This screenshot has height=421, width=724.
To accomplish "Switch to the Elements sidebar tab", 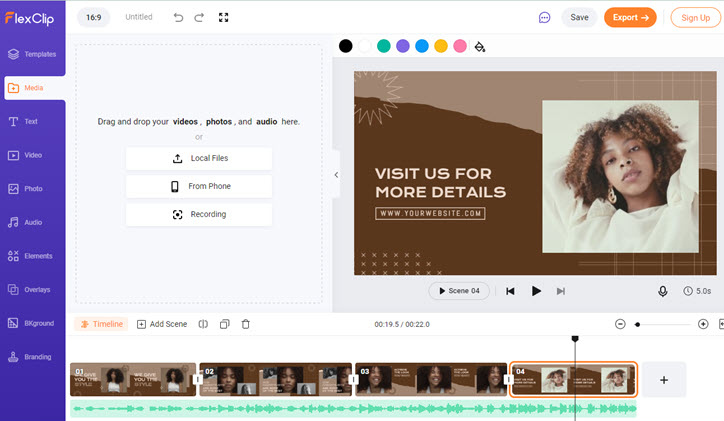I will [32, 256].
